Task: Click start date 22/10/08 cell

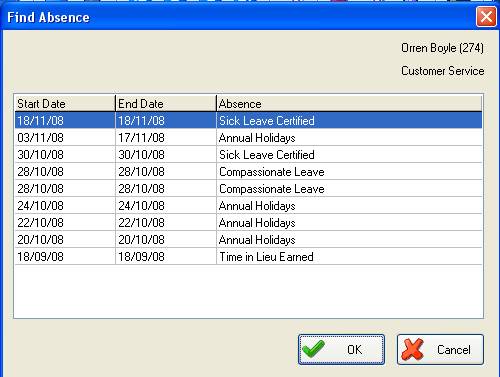Action: coord(65,222)
